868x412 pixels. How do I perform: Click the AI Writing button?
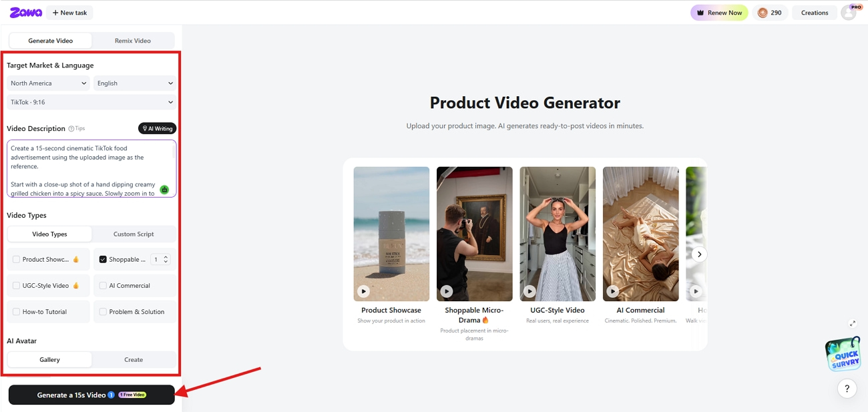(158, 128)
